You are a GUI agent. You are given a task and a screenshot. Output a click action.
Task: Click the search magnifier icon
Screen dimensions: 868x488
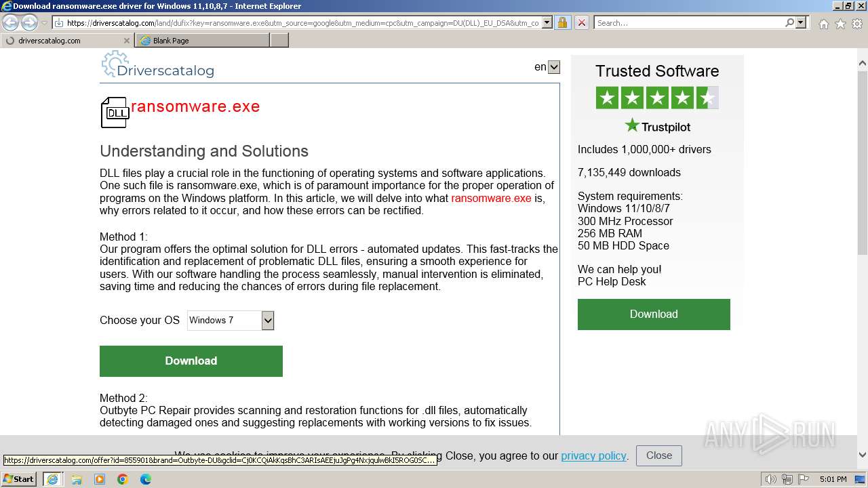point(789,22)
